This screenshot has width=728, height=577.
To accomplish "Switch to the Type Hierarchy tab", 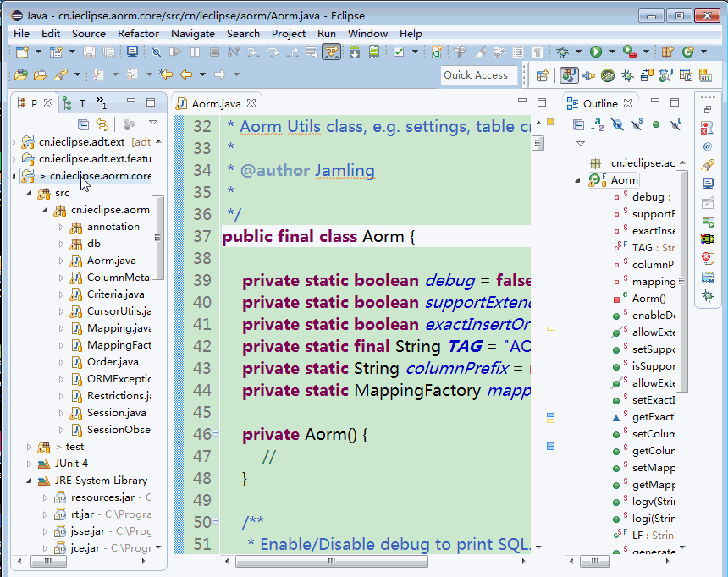I will [75, 103].
